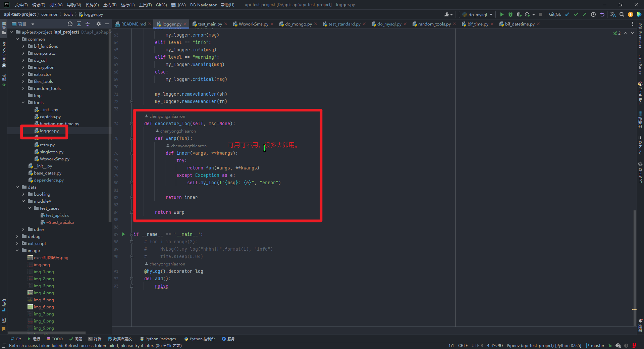The width and height of the screenshot is (644, 349).
Task: Open Search Everywhere with the magnifier icon
Action: pyautogui.click(x=622, y=14)
